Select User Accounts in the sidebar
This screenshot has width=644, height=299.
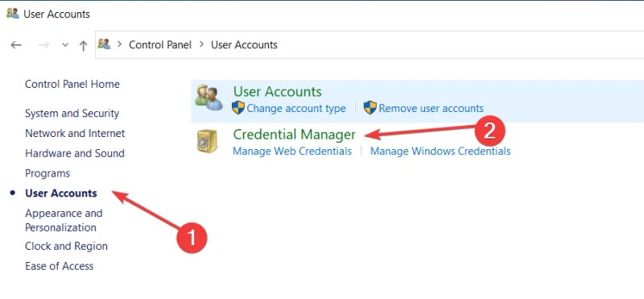tap(61, 193)
